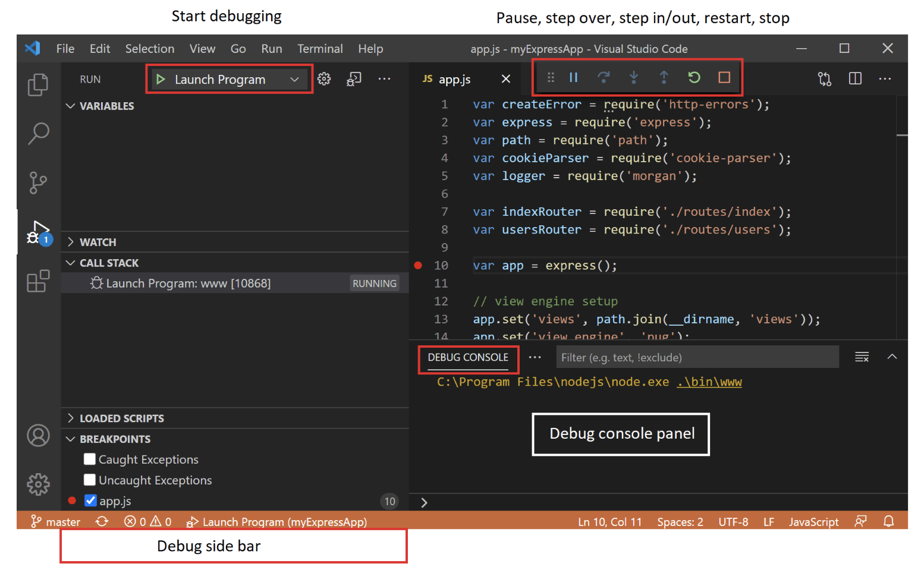Screen dimensions: 924x573
Task: Toggle the breakpoint dot on line 10
Action: coord(418,265)
